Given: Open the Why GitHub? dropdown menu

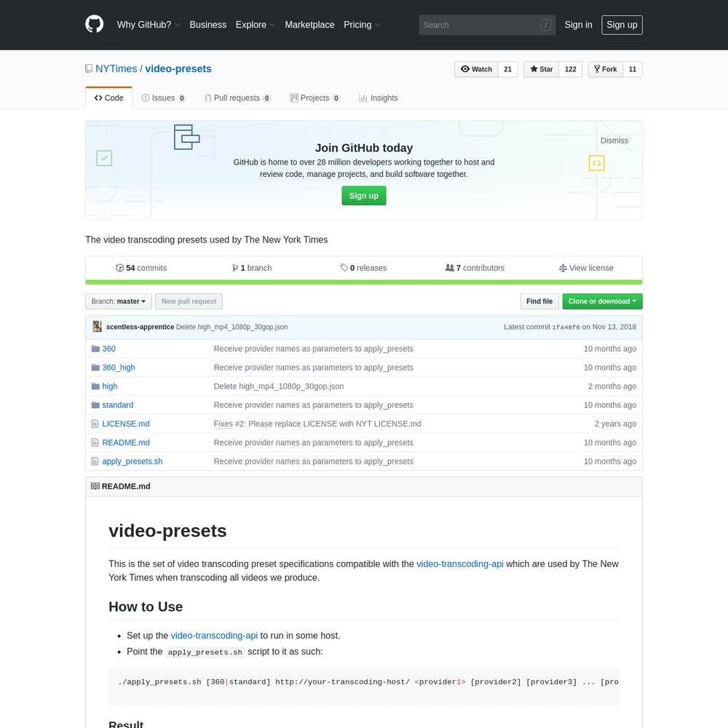Looking at the screenshot, I should tap(149, 25).
